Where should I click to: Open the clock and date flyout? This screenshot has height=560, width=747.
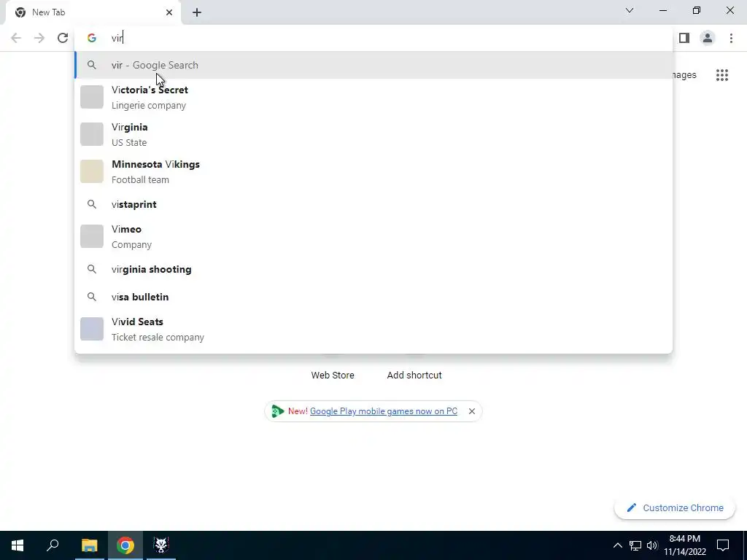[684, 545]
